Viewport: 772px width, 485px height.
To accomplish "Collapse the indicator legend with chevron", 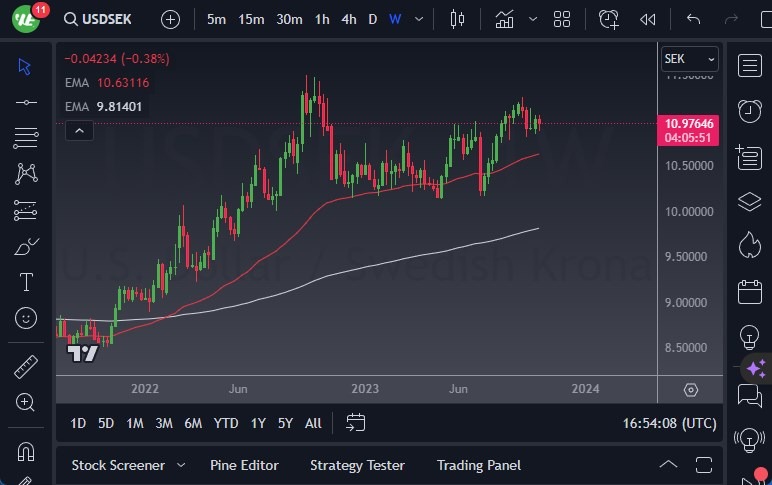I will [79, 130].
